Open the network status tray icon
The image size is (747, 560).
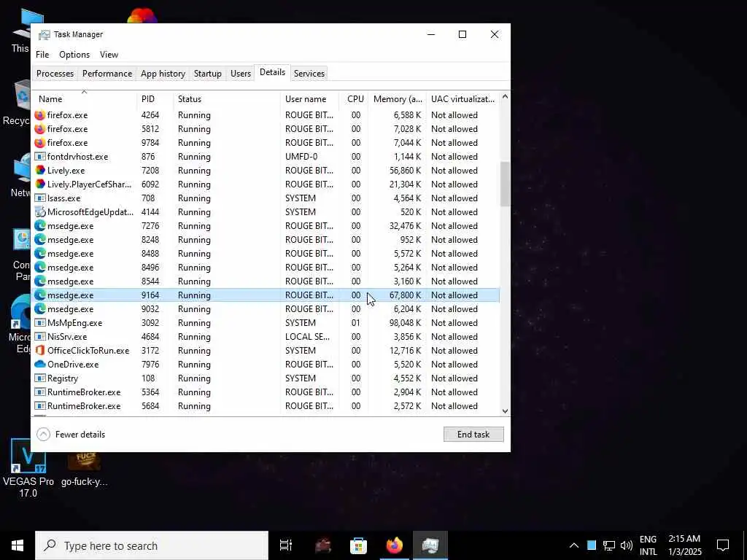pyautogui.click(x=609, y=545)
